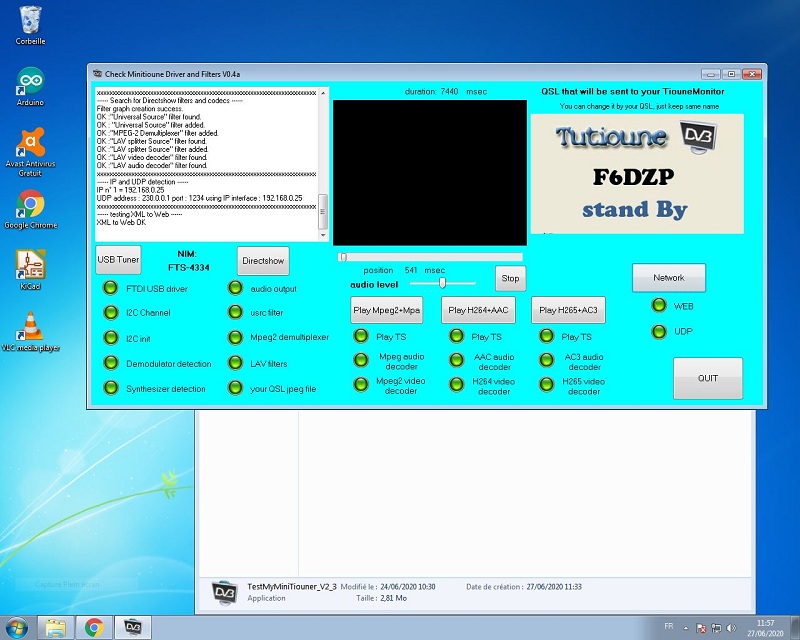Click the WEB network status indicator
The image size is (800, 640).
(658, 306)
